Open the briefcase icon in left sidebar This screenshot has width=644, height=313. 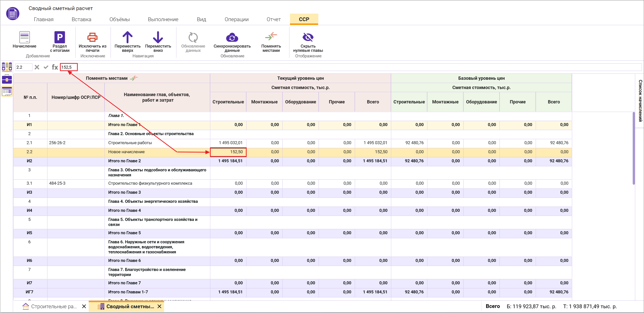pos(7,79)
